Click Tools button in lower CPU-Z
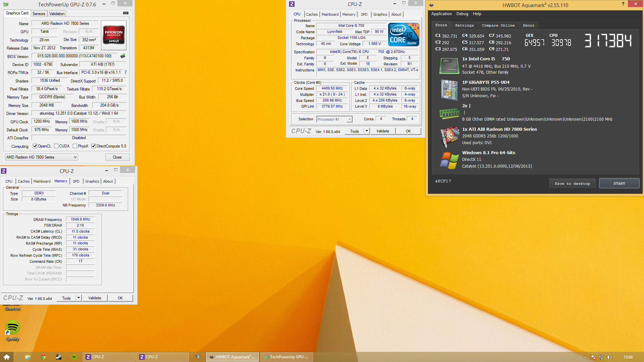 coord(66,298)
